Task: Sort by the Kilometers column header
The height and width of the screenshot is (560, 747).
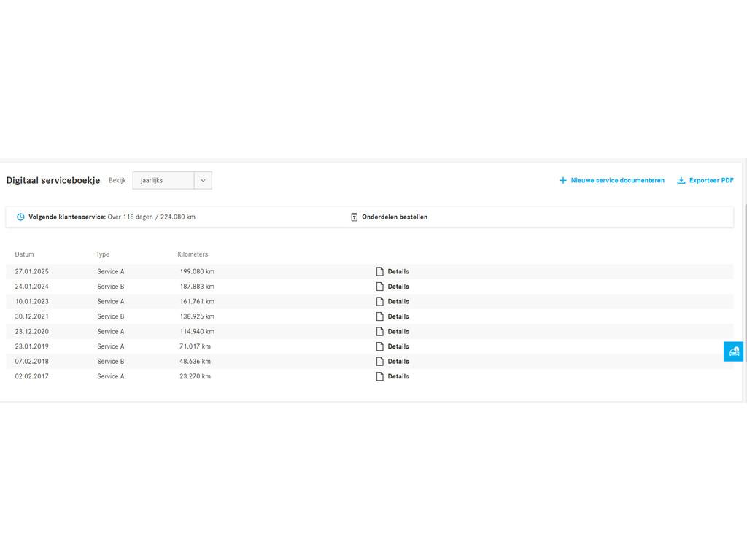Action: (x=193, y=254)
